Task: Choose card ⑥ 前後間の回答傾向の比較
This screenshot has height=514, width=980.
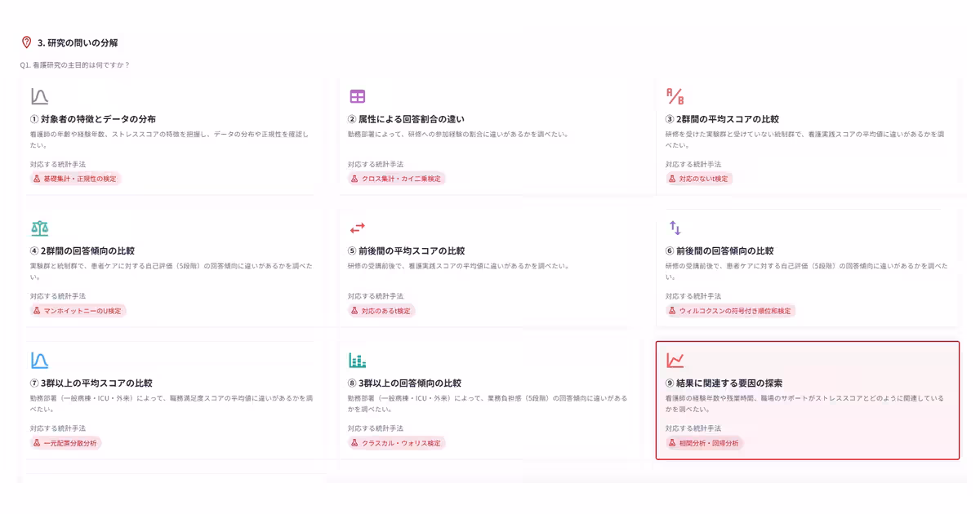Action: point(808,268)
